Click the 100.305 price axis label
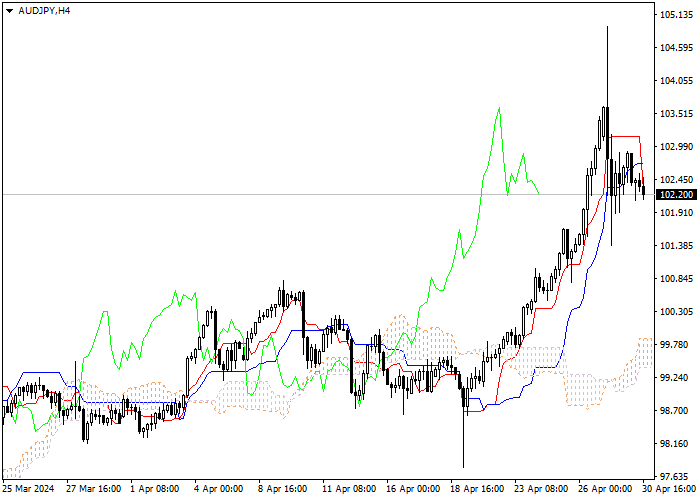The image size is (700, 500). coord(677,312)
